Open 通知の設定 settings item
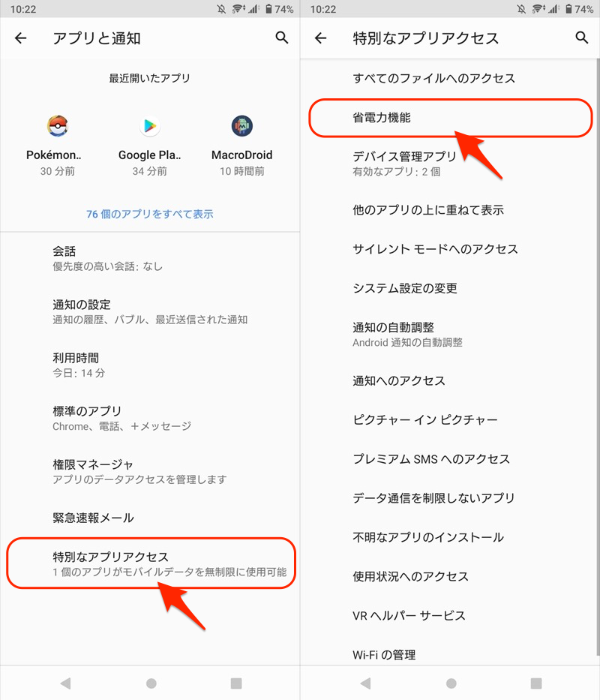The image size is (600, 700). (150, 311)
